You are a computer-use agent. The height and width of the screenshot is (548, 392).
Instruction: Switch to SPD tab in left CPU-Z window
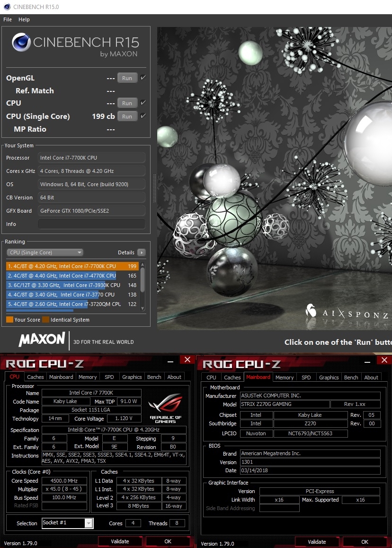click(109, 377)
